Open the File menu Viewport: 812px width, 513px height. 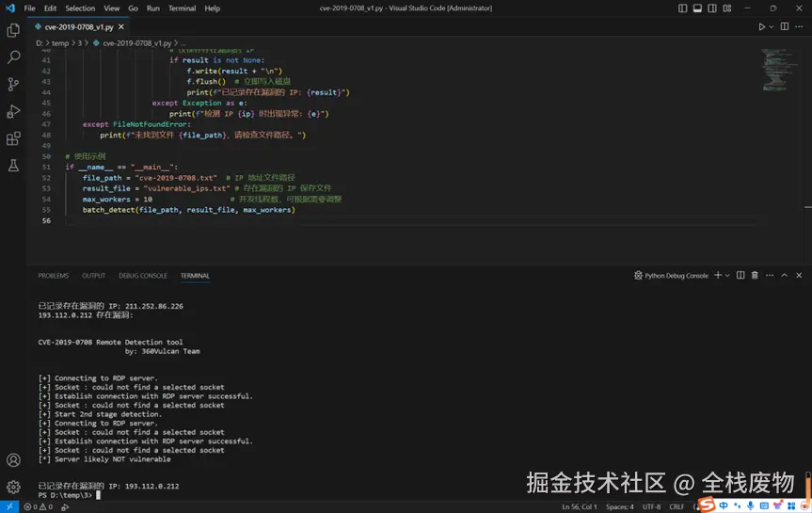[x=29, y=8]
